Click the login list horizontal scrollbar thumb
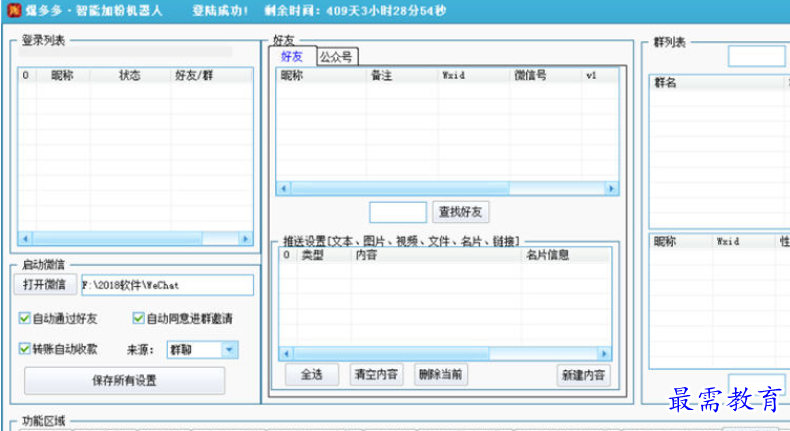Image resolution: width=790 pixels, height=431 pixels. coord(117,238)
